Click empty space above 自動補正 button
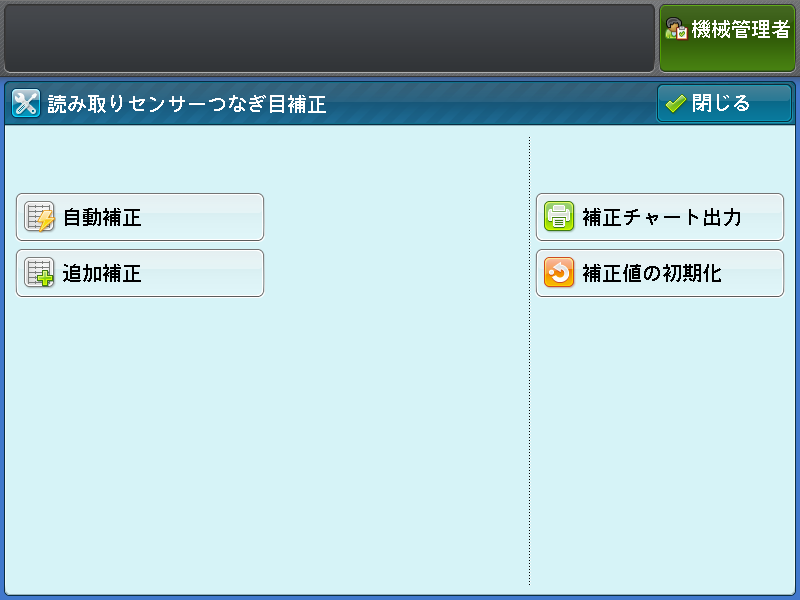 (x=140, y=160)
